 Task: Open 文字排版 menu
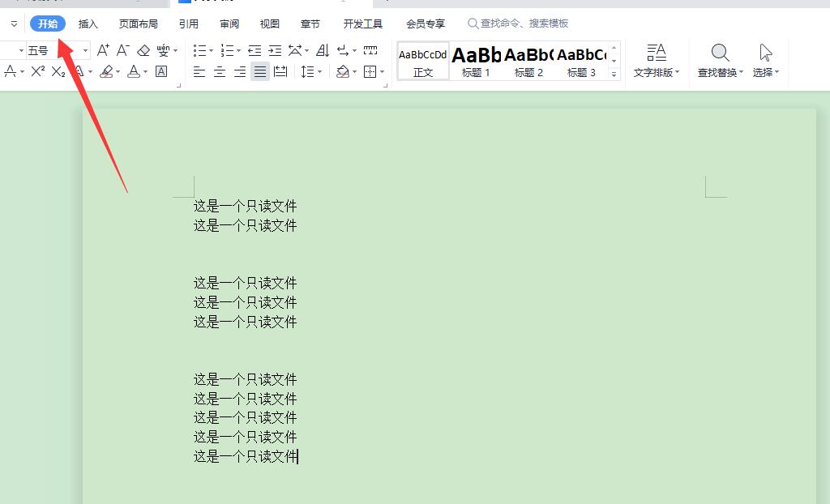[657, 60]
